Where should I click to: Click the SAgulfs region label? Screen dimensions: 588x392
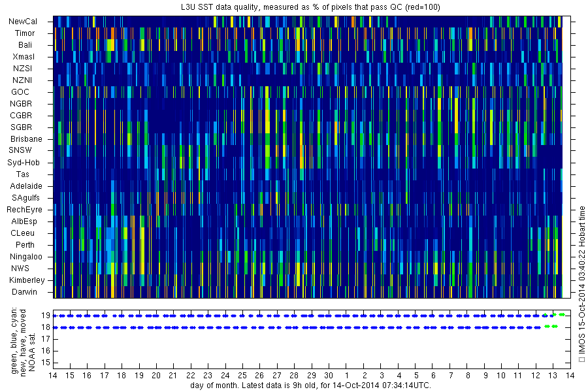click(25, 198)
